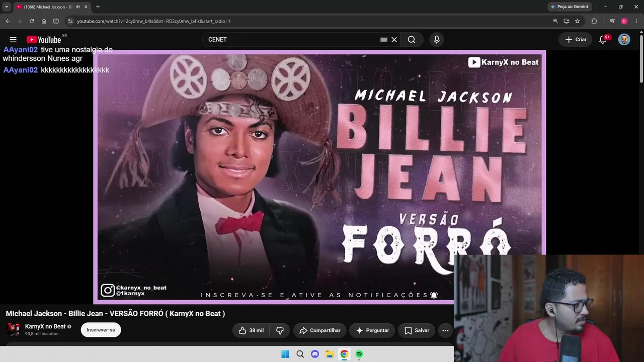Open the browser extensions puzzle icon
Viewport: 644px width, 362px height.
coord(594,21)
